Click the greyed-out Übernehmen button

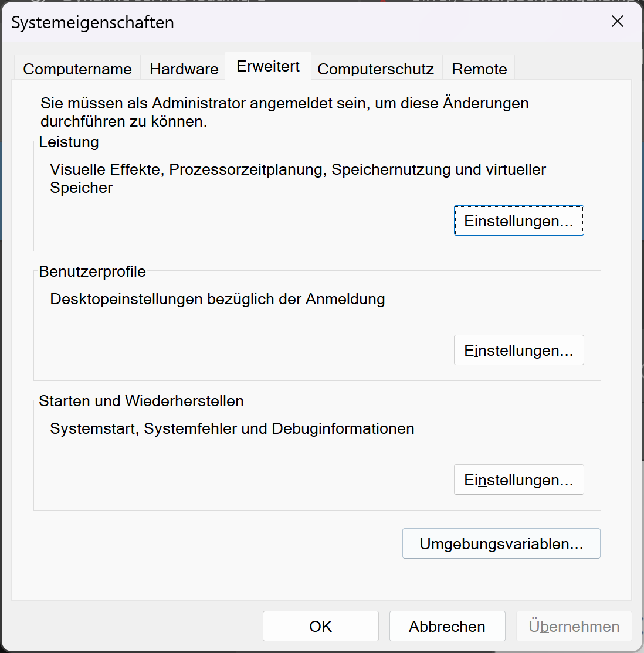tap(574, 627)
